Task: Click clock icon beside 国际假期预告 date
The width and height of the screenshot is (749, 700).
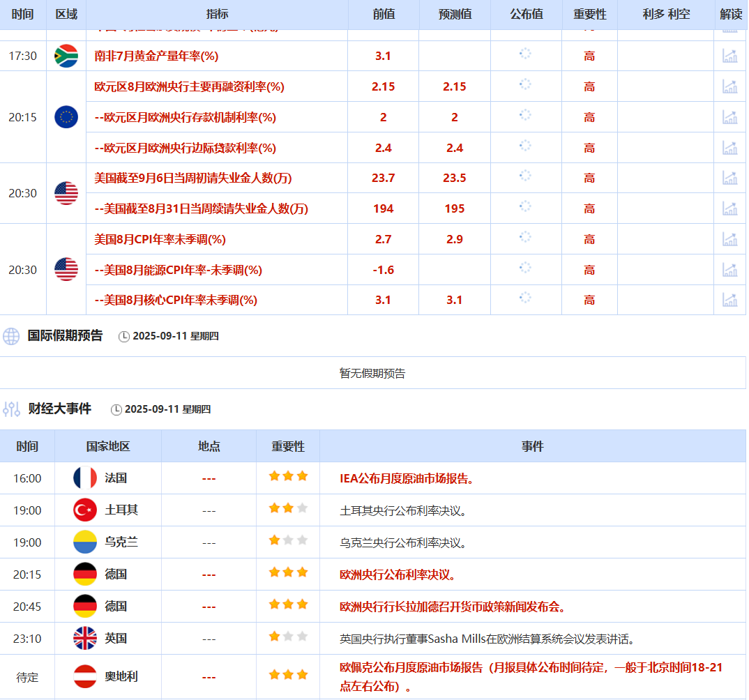Action: coord(123,337)
